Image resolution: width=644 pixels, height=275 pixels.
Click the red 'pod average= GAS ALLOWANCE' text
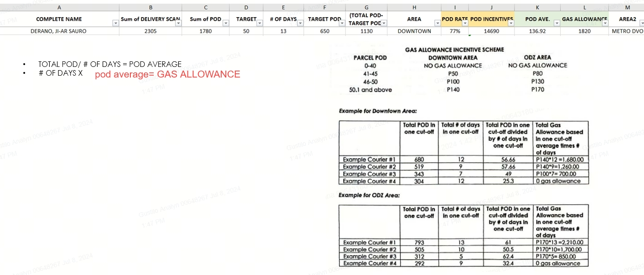(168, 74)
